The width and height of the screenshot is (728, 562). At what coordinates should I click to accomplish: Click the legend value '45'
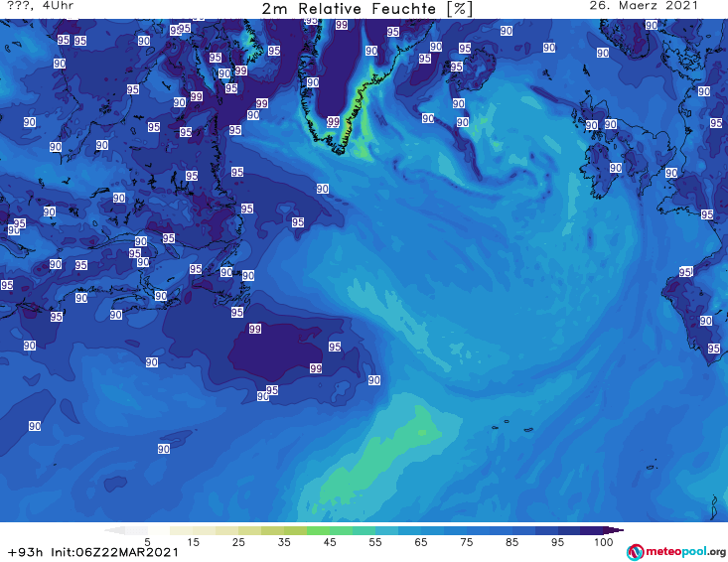pos(330,542)
